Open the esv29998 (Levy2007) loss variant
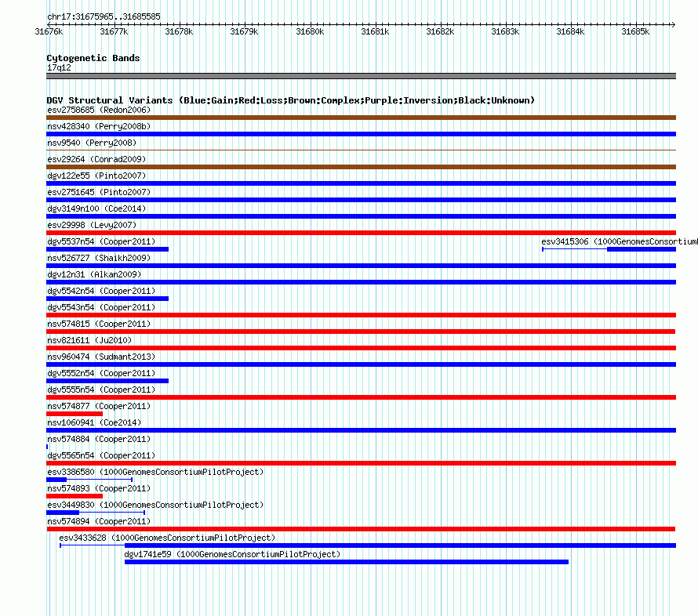698x616 pixels. 92,225
